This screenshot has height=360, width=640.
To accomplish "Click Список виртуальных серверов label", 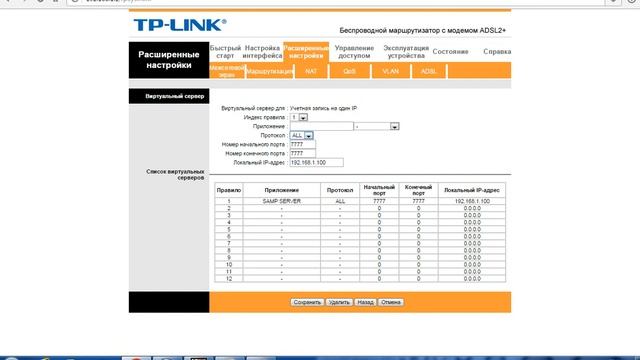I will [x=175, y=175].
